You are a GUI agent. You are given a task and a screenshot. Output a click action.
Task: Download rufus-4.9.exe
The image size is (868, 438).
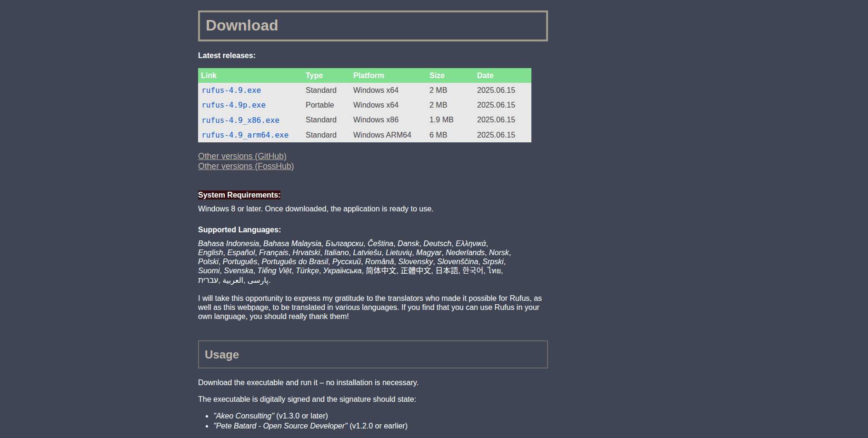(x=231, y=90)
